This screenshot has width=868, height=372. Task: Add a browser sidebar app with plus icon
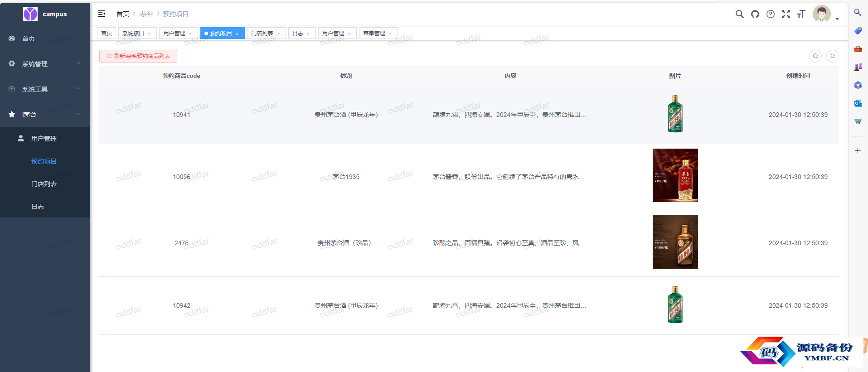click(x=858, y=150)
